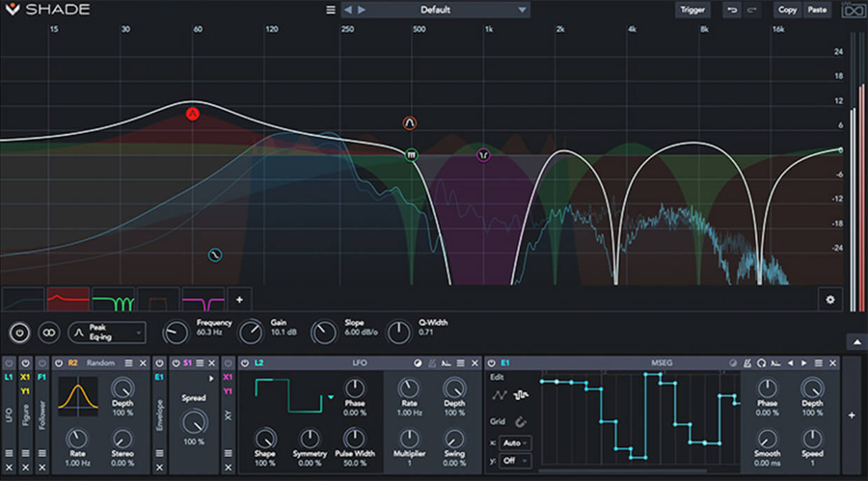
Task: Click the Paste button
Action: 817,10
